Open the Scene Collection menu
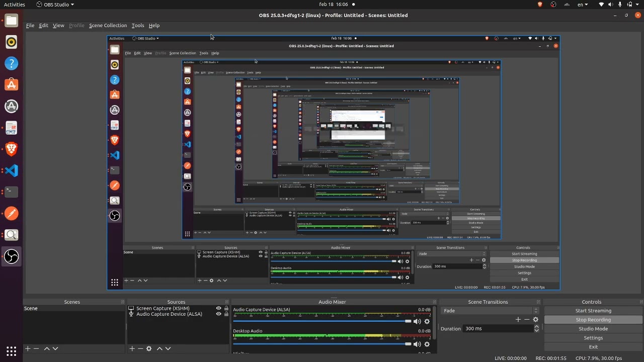Image resolution: width=644 pixels, height=362 pixels. click(x=108, y=26)
